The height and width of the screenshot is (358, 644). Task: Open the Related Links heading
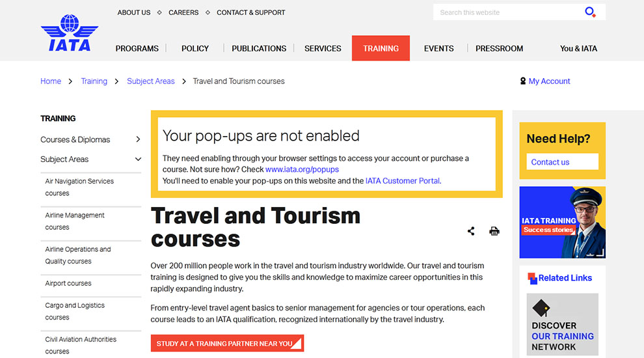coord(565,278)
